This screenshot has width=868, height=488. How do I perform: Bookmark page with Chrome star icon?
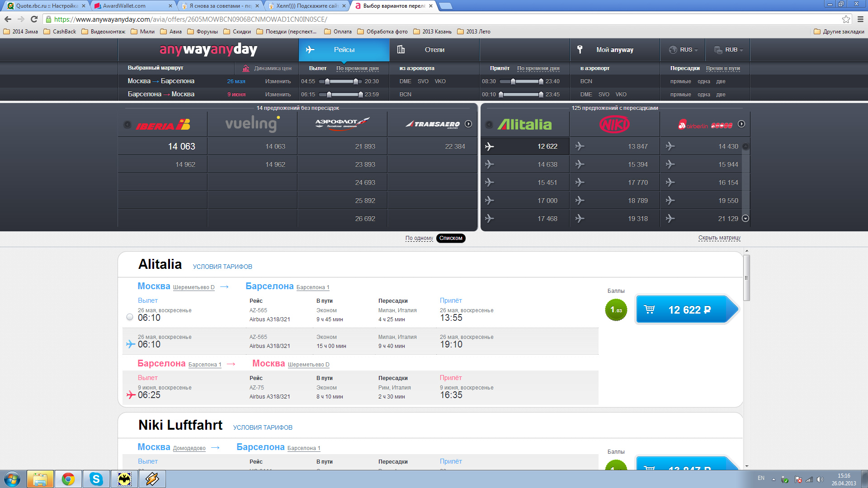tap(846, 19)
